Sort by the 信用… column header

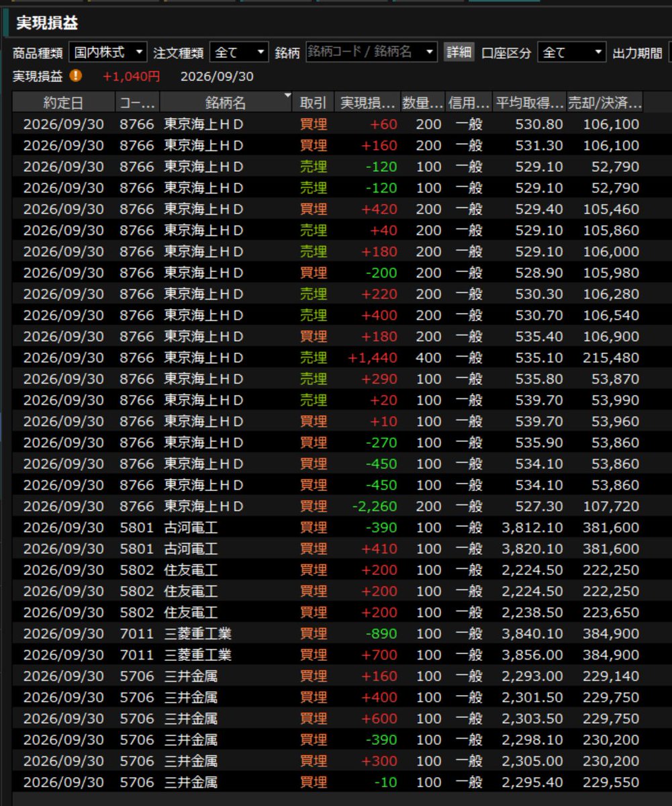[x=469, y=103]
